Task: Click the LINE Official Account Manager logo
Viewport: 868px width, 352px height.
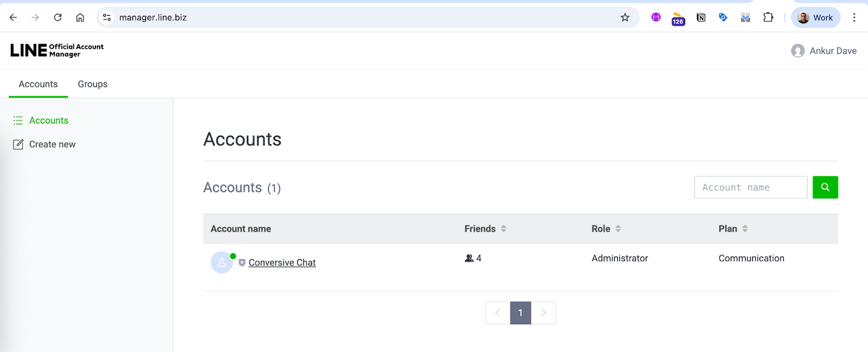Action: click(57, 50)
